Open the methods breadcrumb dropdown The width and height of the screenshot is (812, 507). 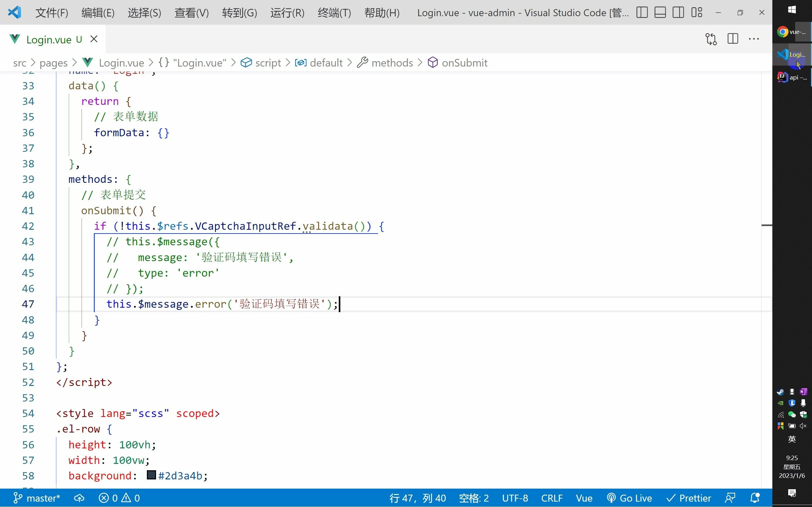click(393, 63)
